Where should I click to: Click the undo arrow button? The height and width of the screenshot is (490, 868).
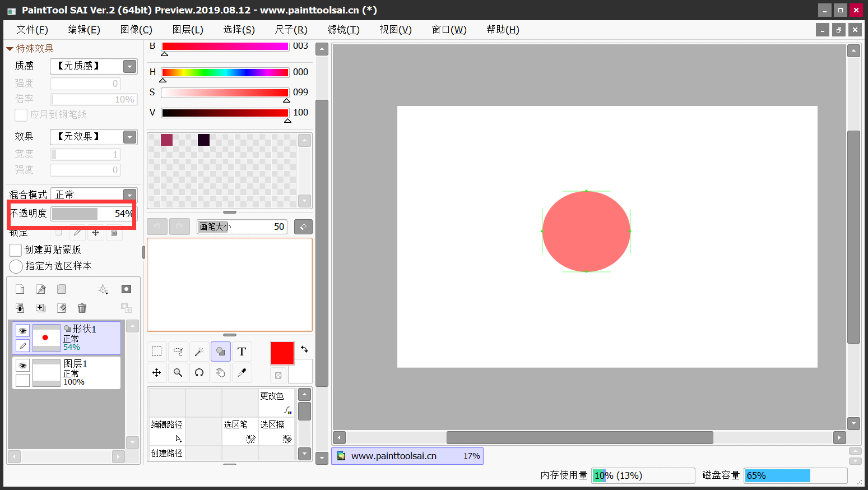coord(157,226)
